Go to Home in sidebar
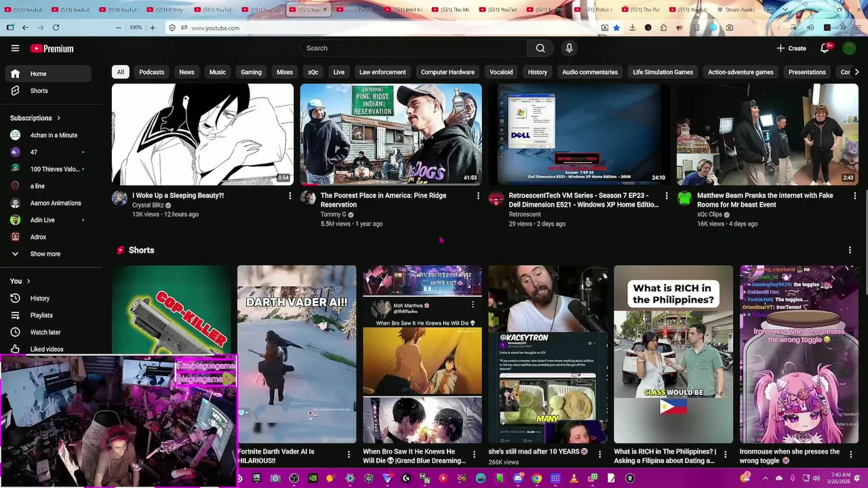The width and height of the screenshot is (868, 488). 47,73
